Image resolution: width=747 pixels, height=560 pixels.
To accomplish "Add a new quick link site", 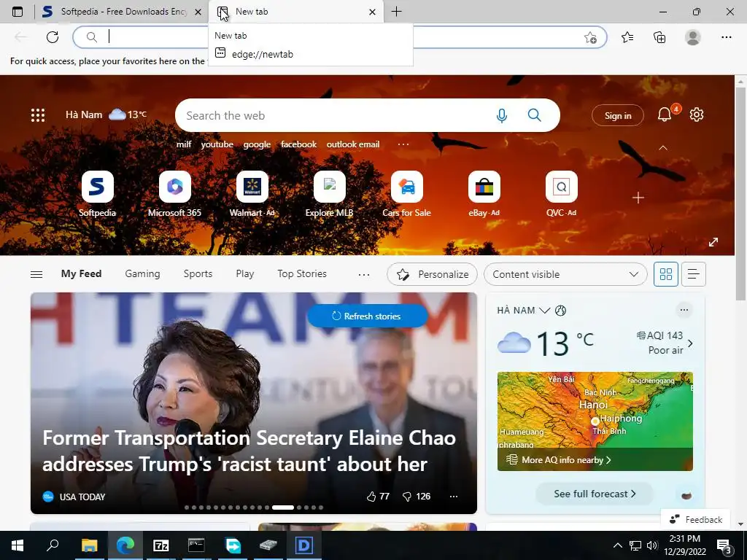I will [638, 198].
